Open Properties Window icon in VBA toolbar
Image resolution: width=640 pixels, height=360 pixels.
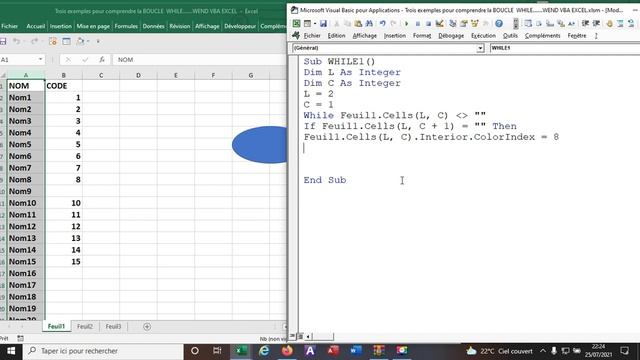click(x=464, y=24)
